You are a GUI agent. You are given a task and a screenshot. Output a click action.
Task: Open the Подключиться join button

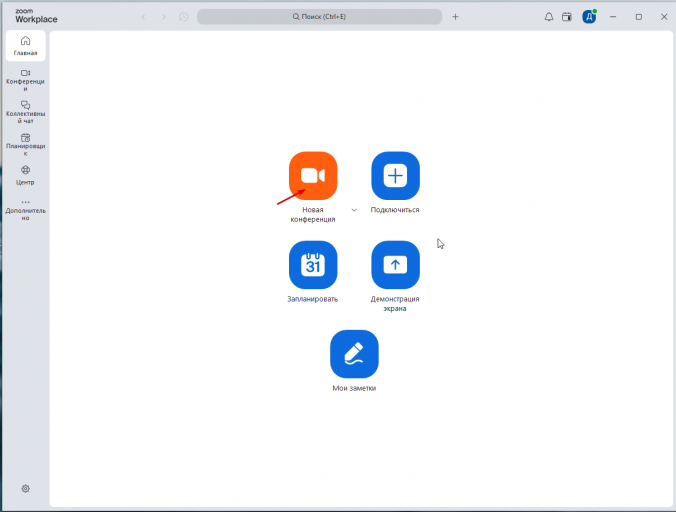(x=395, y=175)
